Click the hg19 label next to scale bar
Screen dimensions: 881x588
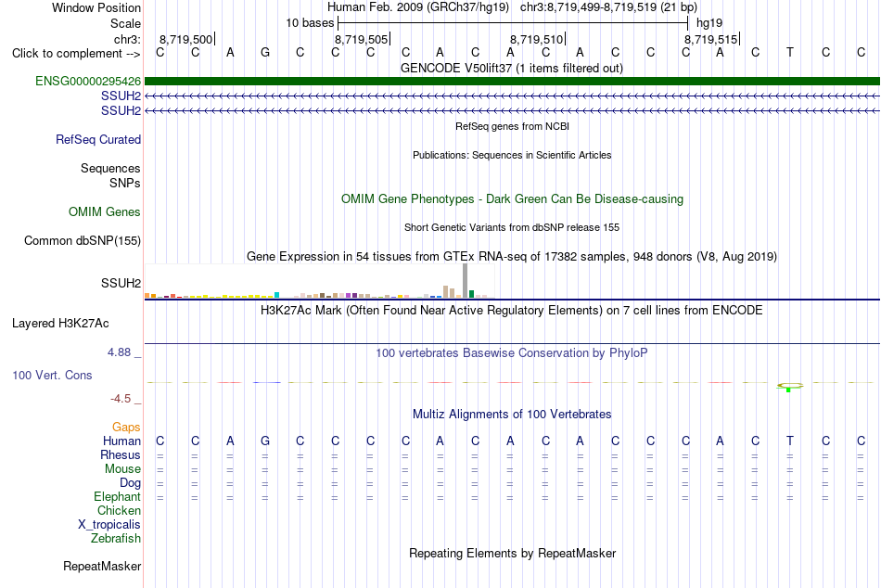point(709,23)
